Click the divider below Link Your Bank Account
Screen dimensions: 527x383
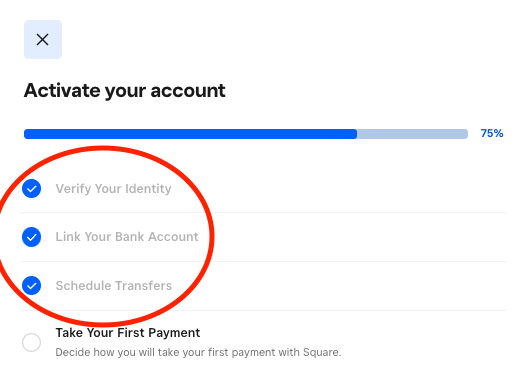point(264,261)
